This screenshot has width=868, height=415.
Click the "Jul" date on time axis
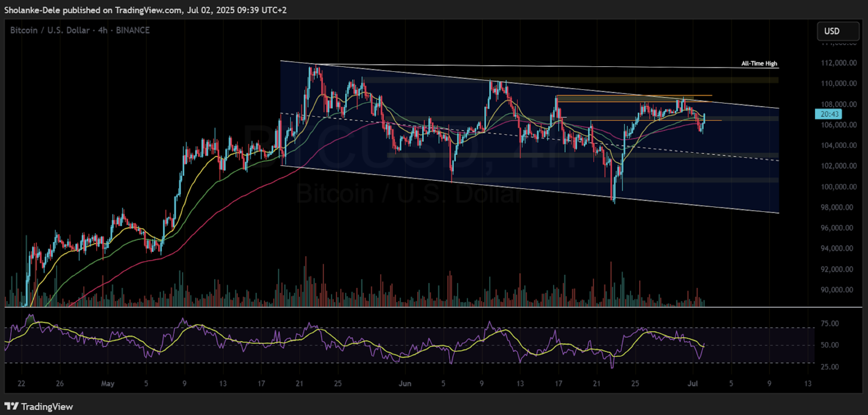[x=693, y=384]
